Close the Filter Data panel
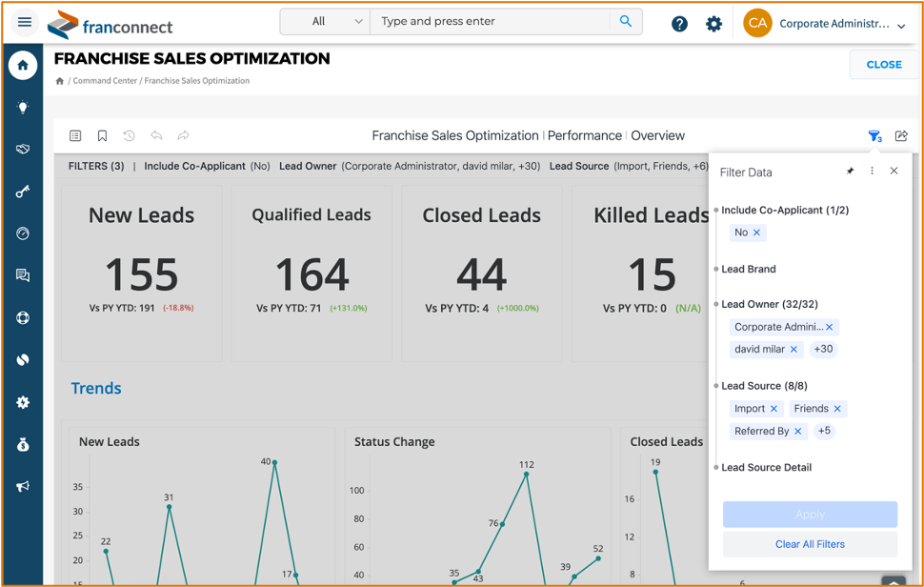 (894, 171)
